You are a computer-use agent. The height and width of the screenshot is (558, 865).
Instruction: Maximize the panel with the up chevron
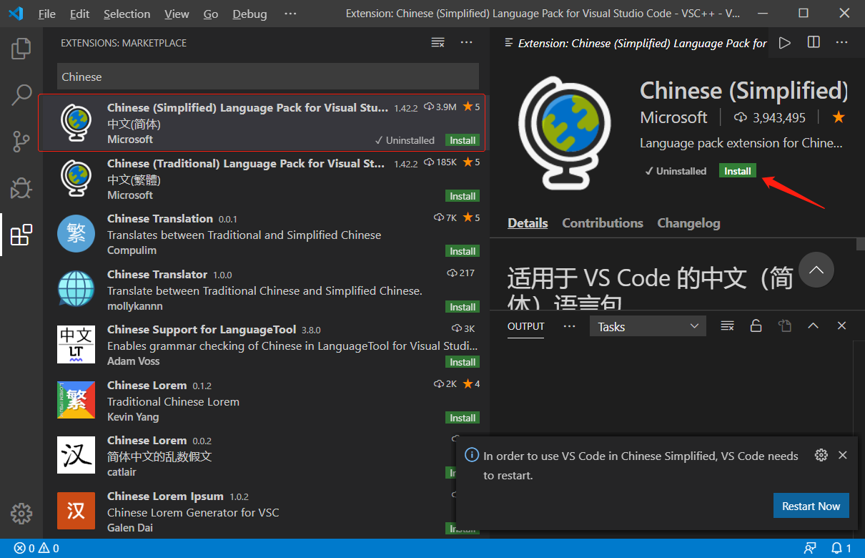point(813,326)
